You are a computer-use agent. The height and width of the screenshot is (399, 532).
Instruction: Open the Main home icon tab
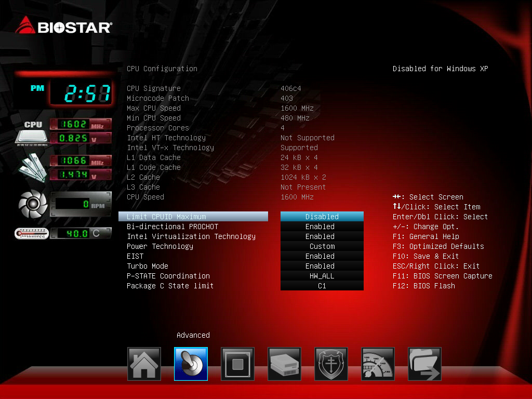coord(144,364)
